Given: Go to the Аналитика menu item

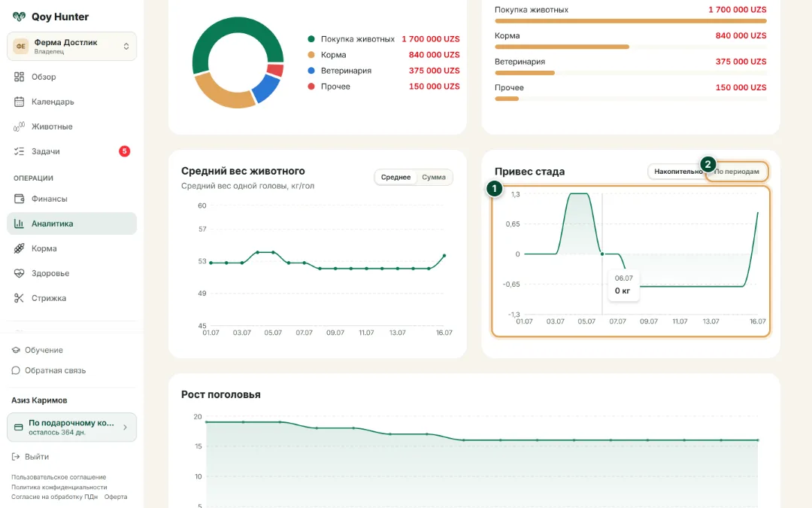Looking at the screenshot, I should [72, 224].
